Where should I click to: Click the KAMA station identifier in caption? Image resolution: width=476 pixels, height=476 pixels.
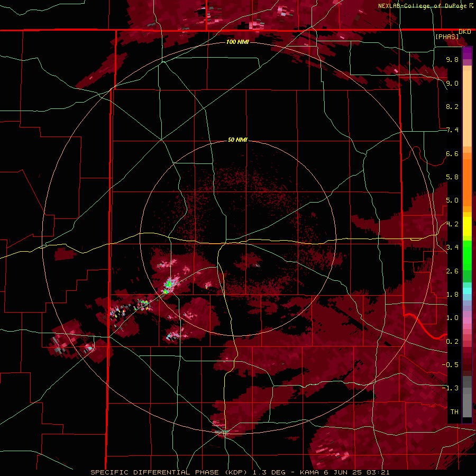(309, 472)
